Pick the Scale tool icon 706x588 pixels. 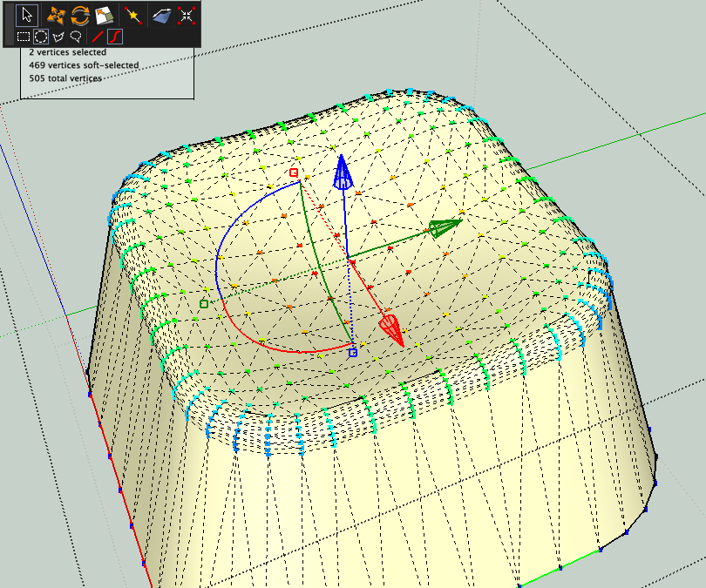pyautogui.click(x=105, y=15)
